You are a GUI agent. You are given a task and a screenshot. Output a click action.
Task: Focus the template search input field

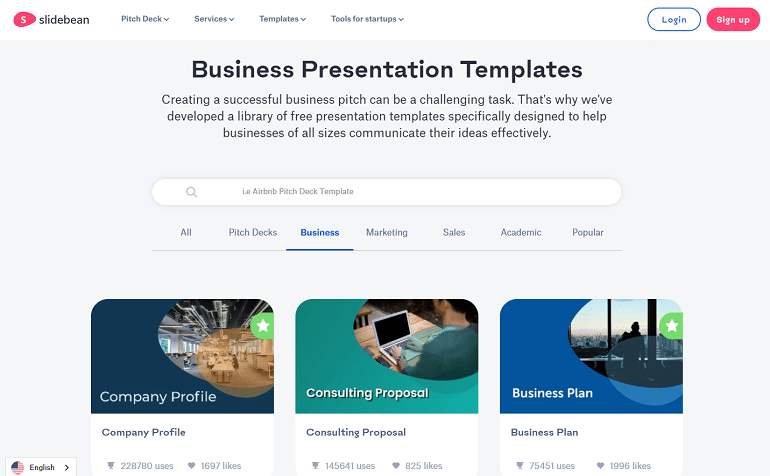click(x=400, y=192)
